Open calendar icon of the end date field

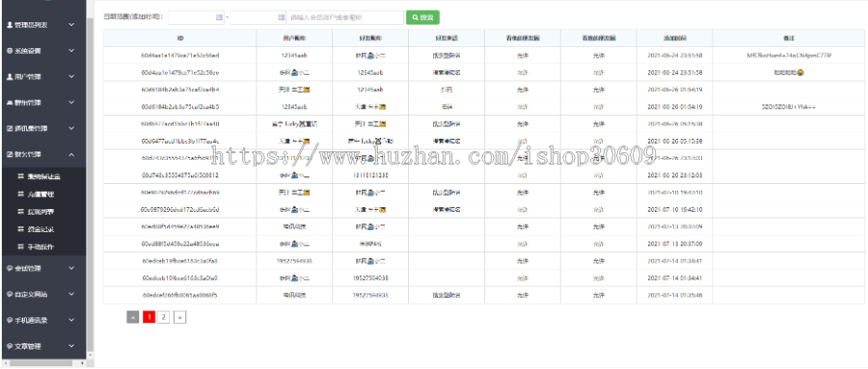282,17
